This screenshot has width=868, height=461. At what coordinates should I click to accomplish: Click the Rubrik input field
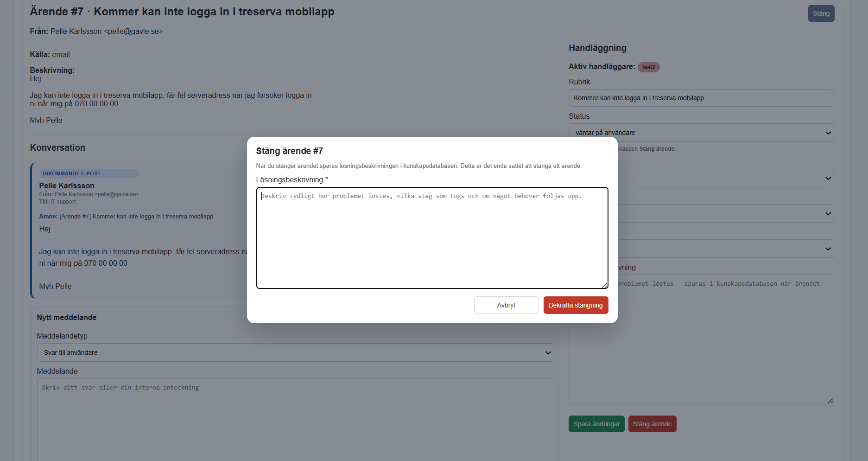point(701,98)
